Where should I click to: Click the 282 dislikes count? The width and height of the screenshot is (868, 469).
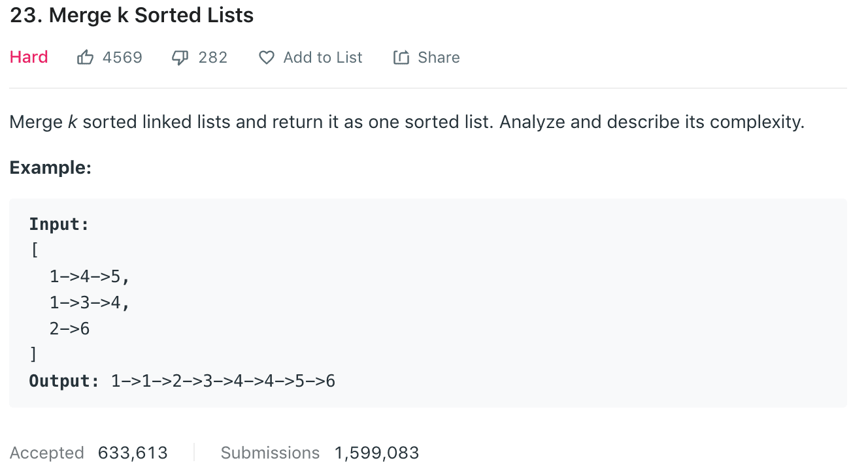pyautogui.click(x=213, y=57)
